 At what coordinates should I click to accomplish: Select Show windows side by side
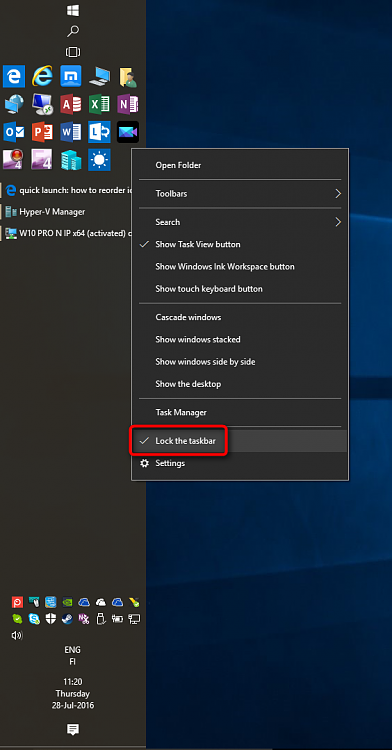pyautogui.click(x=239, y=362)
